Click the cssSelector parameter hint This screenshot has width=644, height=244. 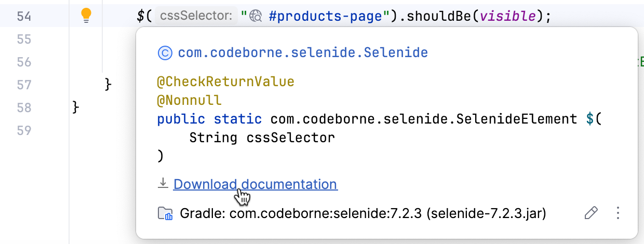point(196,17)
